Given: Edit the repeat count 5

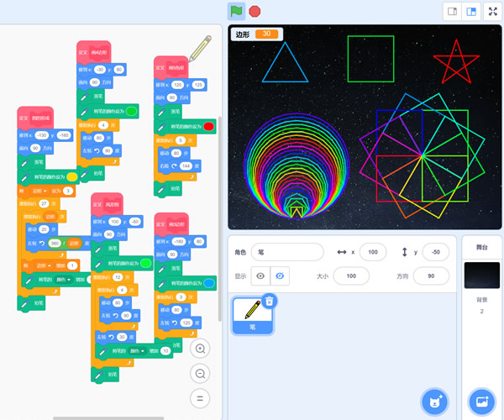Looking at the screenshot, I should click(181, 140).
